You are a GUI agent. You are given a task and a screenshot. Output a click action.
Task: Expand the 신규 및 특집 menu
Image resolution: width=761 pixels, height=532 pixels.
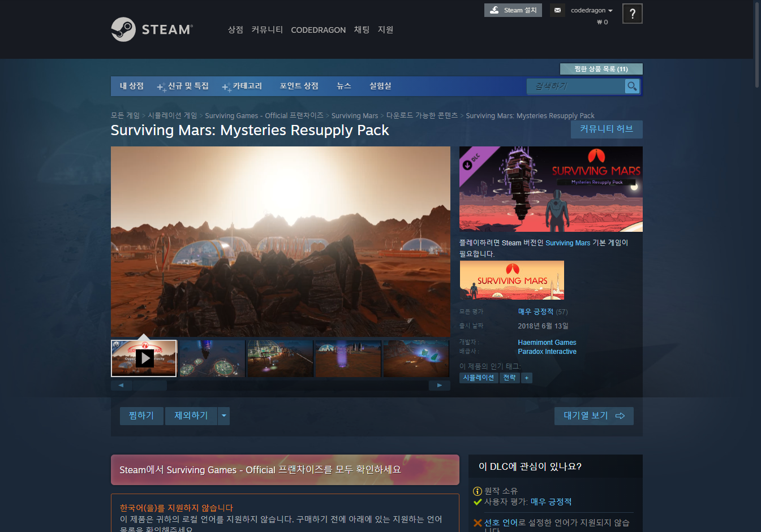[183, 86]
